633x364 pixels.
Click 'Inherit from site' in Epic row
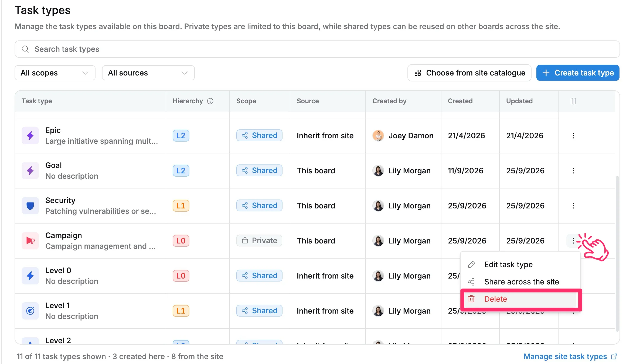point(325,136)
